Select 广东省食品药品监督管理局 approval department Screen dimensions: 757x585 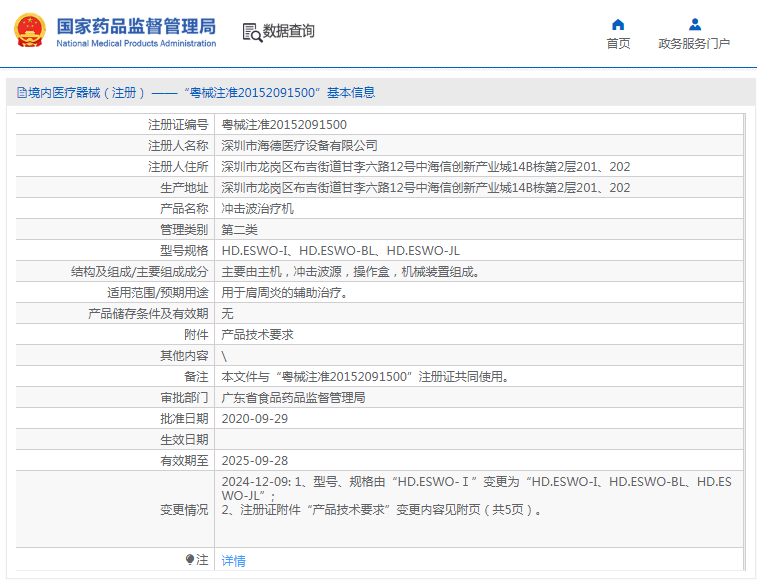point(293,398)
